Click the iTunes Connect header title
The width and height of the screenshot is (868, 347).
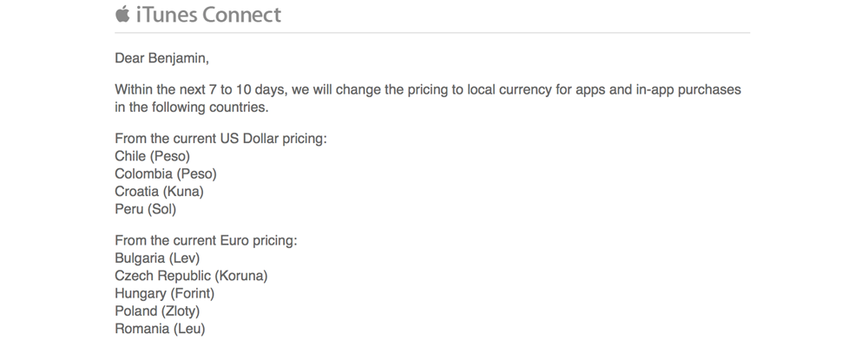coord(207,15)
